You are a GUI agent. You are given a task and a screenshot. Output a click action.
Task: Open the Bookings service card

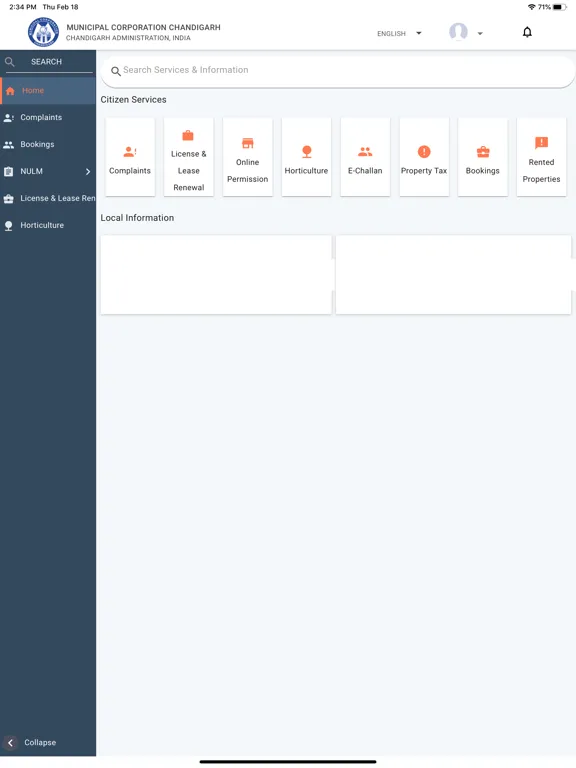(x=482, y=157)
